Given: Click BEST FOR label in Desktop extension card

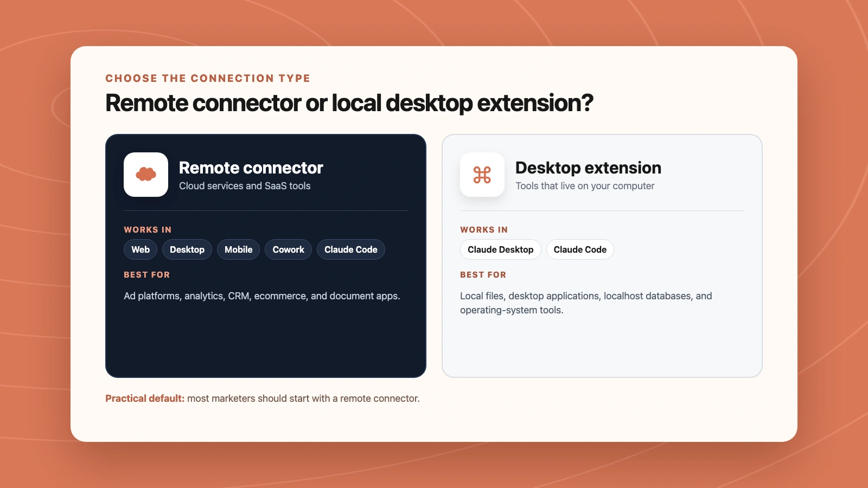Looking at the screenshot, I should (x=483, y=275).
